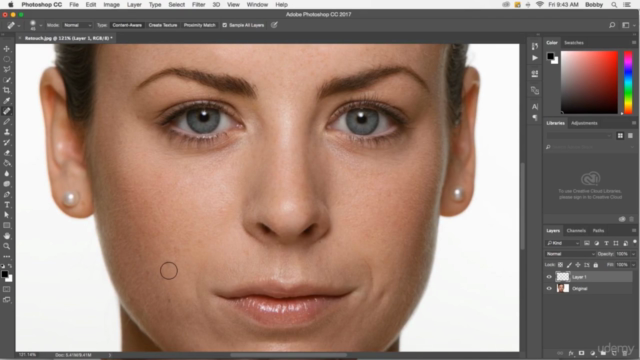Toggle lock image pixels brush icon
The width and height of the screenshot is (640, 360).
(x=569, y=265)
